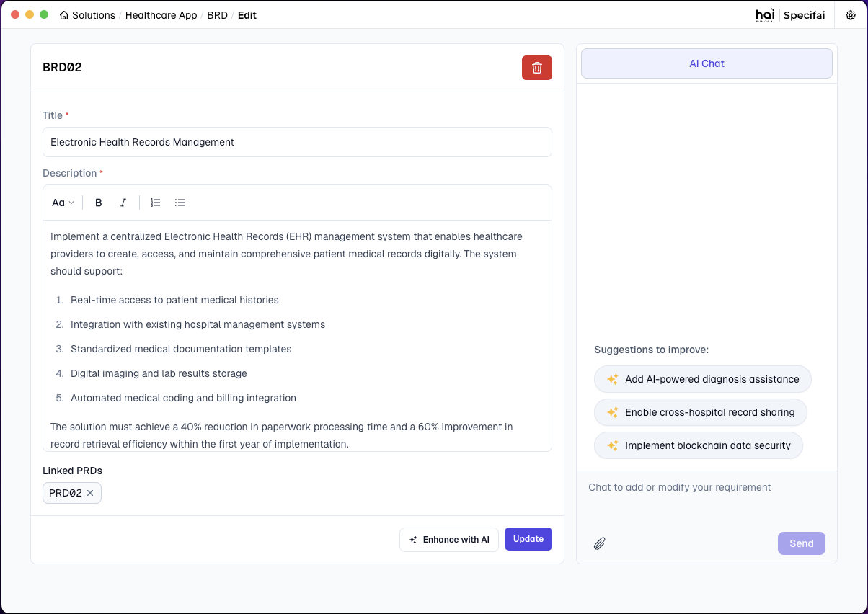Click the sparkle icon on blockchain suggestion
The width and height of the screenshot is (868, 614).
(x=613, y=445)
